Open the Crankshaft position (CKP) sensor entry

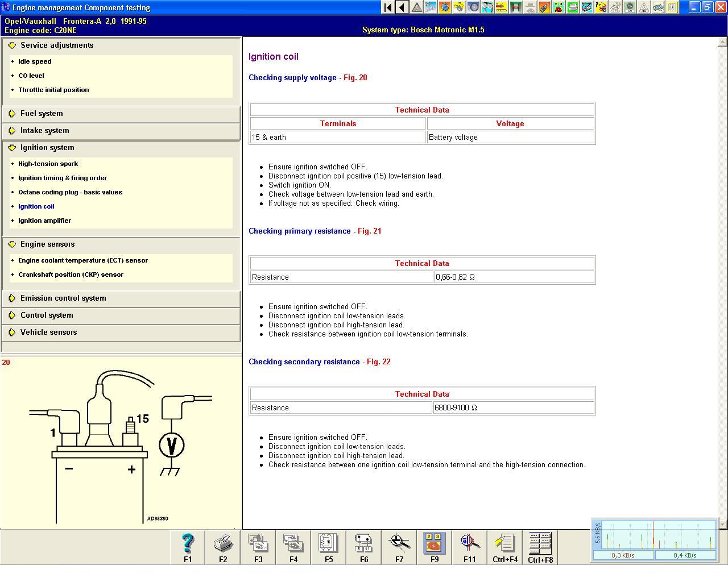pos(71,275)
